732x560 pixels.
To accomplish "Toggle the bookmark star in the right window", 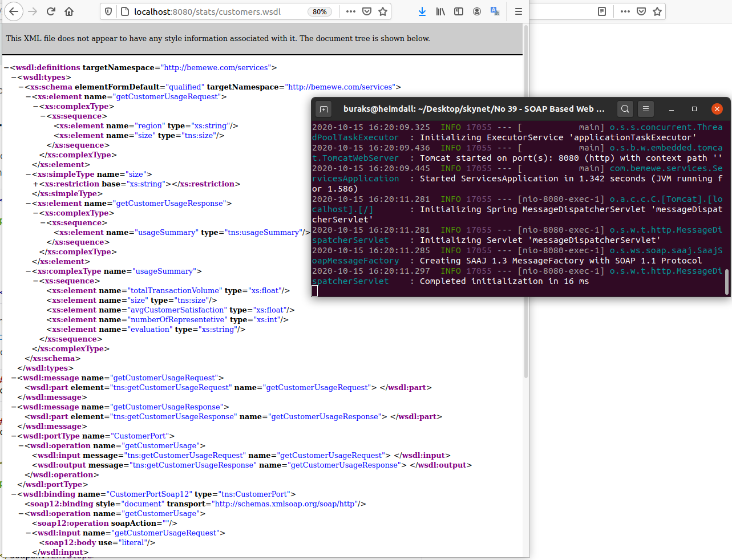I will [x=657, y=11].
